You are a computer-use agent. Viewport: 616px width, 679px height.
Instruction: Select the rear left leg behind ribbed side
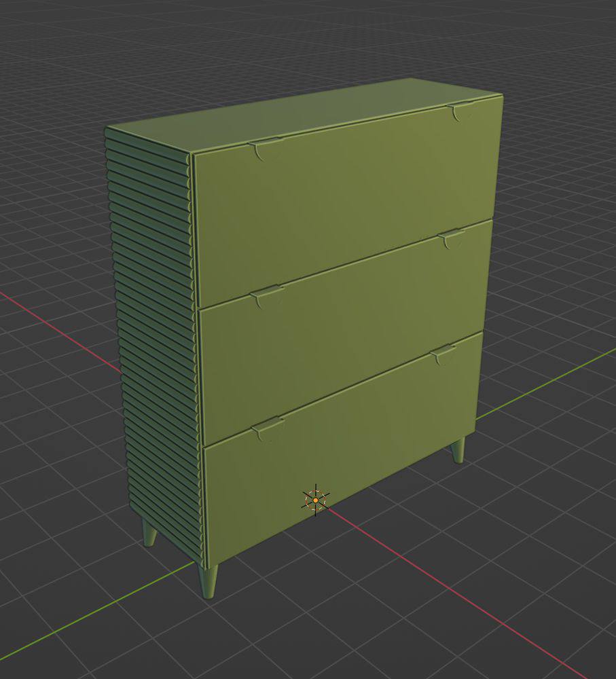[x=149, y=534]
